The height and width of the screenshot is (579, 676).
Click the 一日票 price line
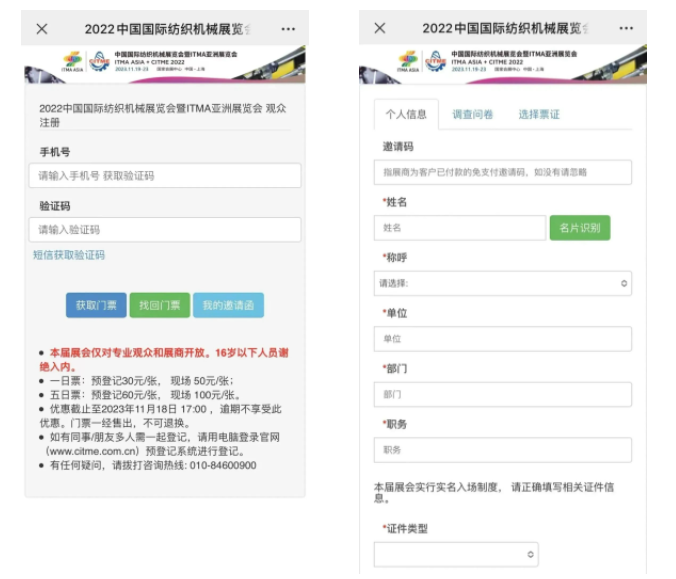click(x=141, y=381)
